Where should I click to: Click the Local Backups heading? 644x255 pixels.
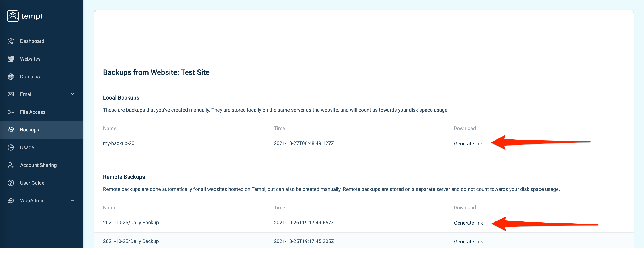tap(121, 98)
